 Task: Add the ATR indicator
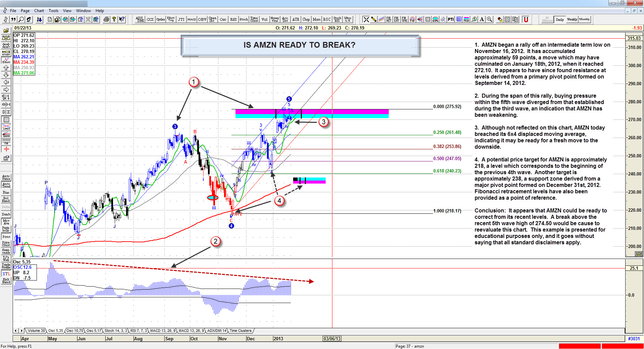tap(296, 19)
